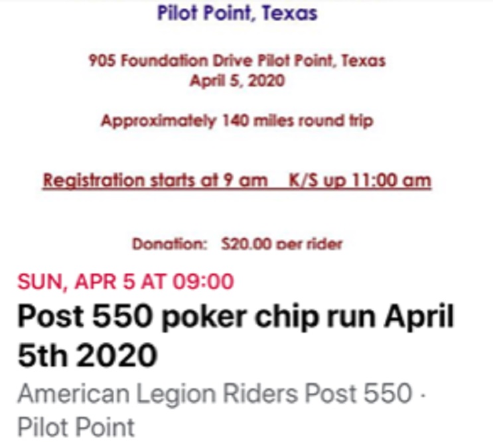The image size is (493, 448).
Task: Click "Approximately 140 miles round trip" text
Action: pyautogui.click(x=237, y=121)
